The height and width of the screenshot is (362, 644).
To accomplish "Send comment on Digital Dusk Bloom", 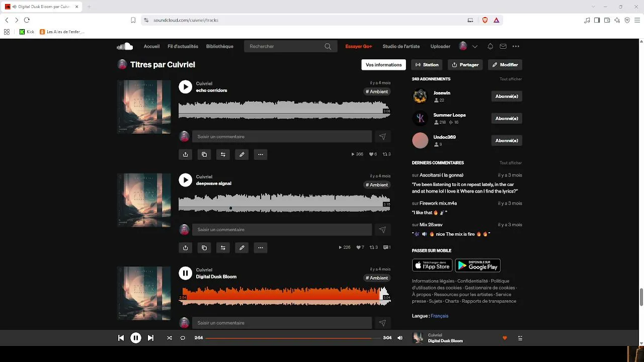I will click(382, 323).
